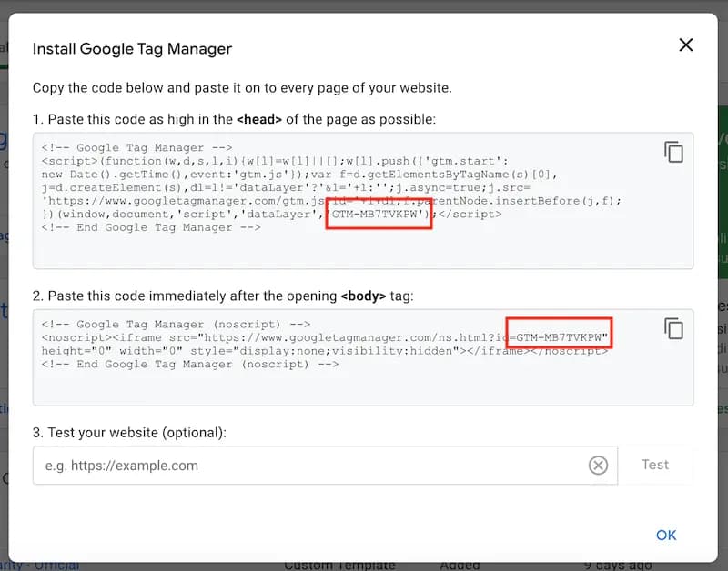Close the Install Google Tag Manager dialog
The image size is (728, 571).
pyautogui.click(x=686, y=45)
